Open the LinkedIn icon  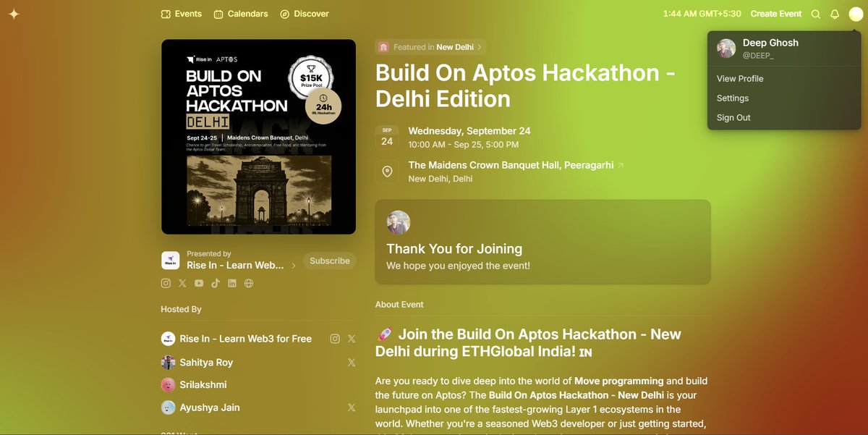(x=231, y=283)
